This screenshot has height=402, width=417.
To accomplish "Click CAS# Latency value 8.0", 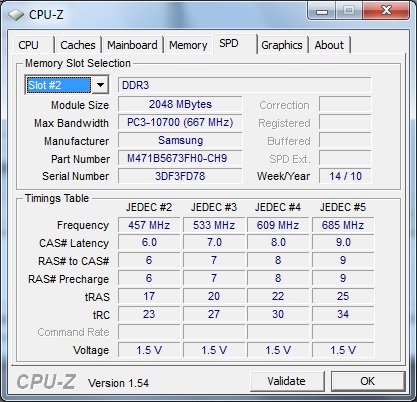I will 278,242.
